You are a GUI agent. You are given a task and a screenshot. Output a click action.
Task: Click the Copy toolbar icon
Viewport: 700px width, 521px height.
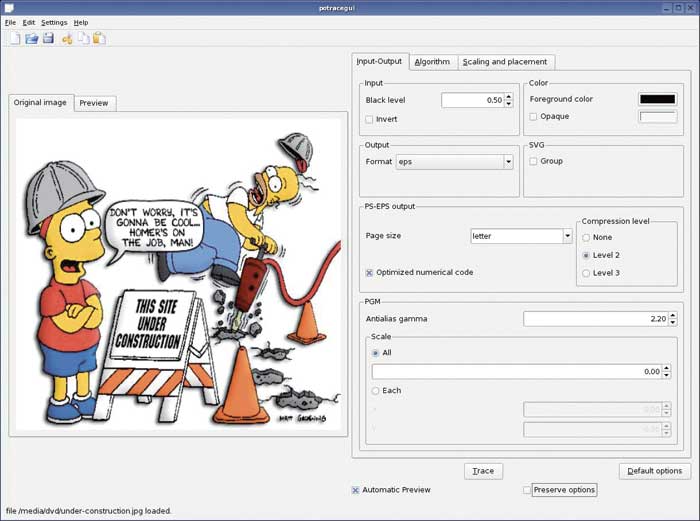point(83,39)
